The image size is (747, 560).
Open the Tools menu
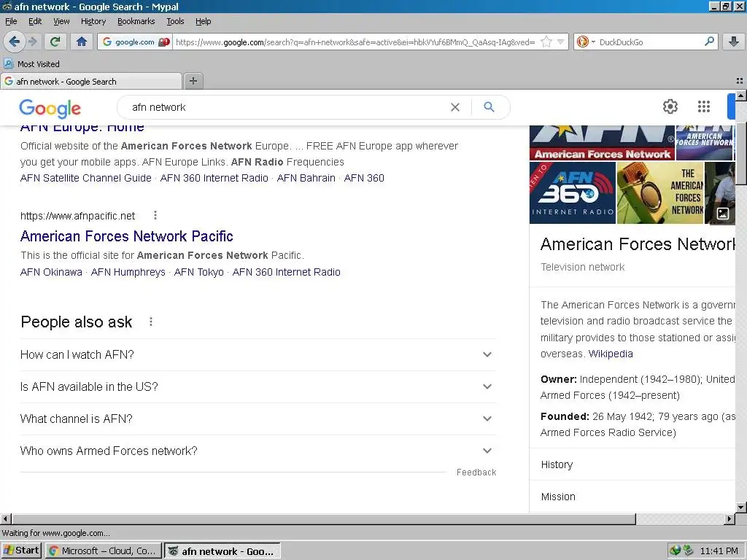(175, 21)
